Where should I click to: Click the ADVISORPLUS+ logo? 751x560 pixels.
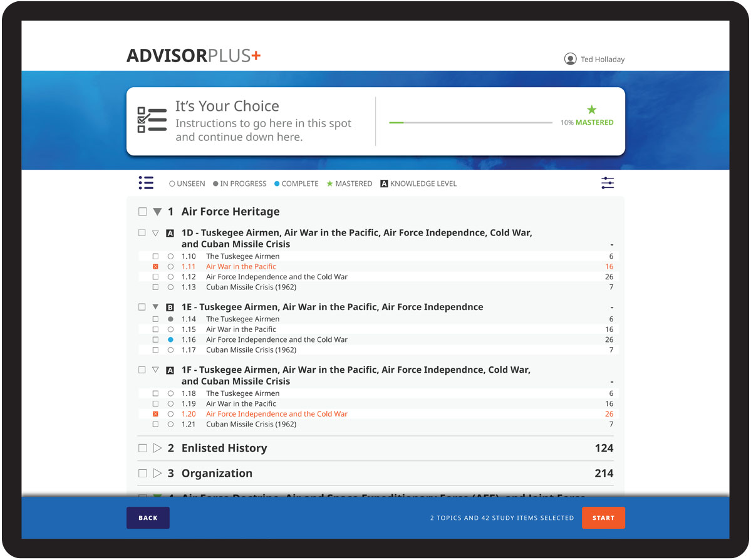pos(194,56)
